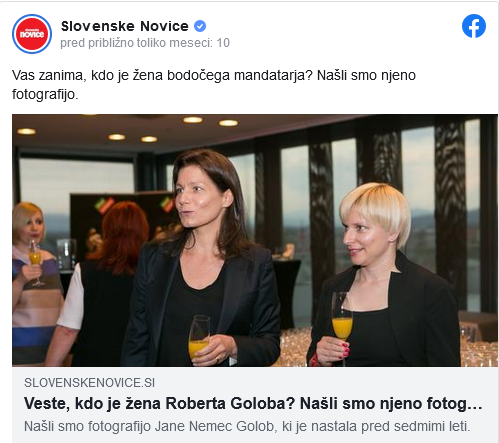Click the woman in striped dress
499x443 pixels.
(33, 283)
